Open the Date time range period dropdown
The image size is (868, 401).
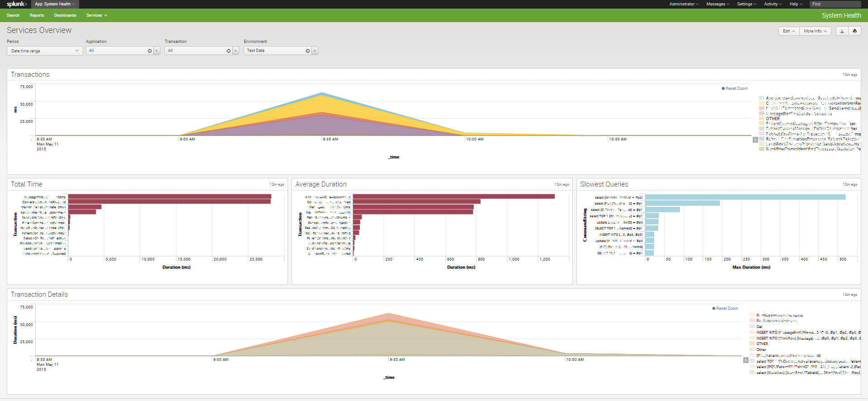45,51
